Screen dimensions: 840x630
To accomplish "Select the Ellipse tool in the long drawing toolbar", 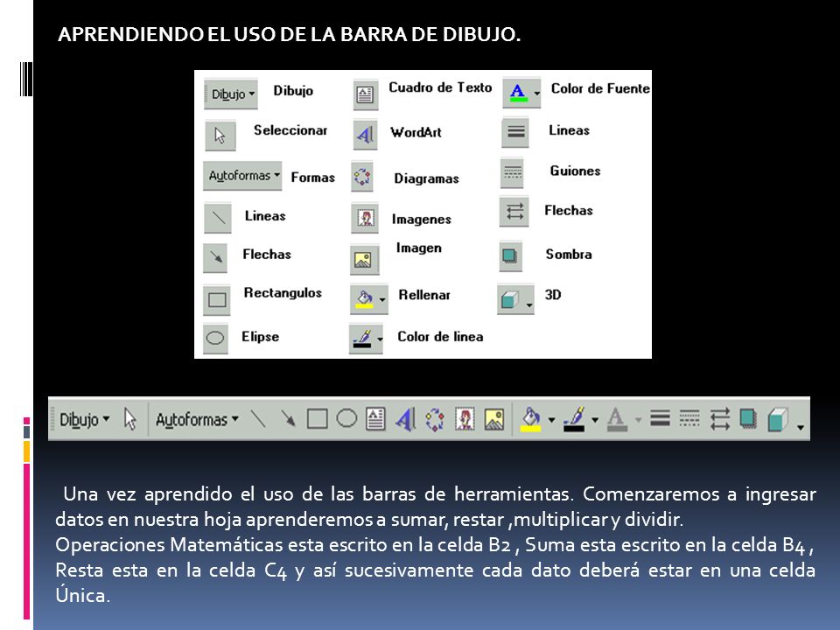I will coord(346,418).
